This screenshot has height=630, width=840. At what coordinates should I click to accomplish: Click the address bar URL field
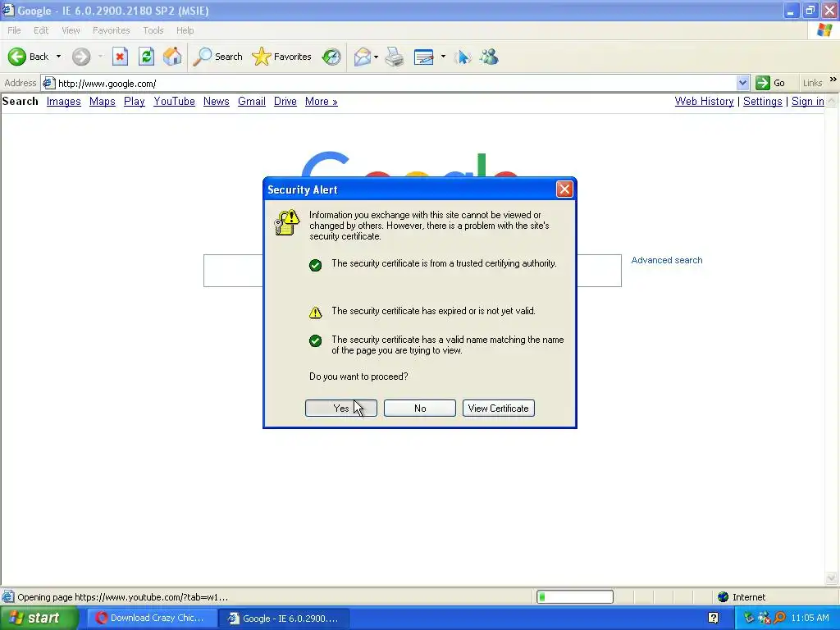(395, 83)
